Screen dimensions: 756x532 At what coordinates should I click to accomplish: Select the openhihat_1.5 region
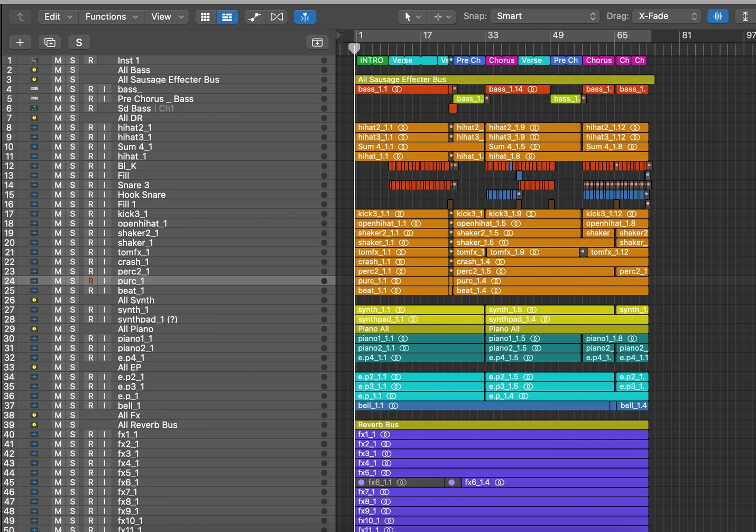coord(517,223)
